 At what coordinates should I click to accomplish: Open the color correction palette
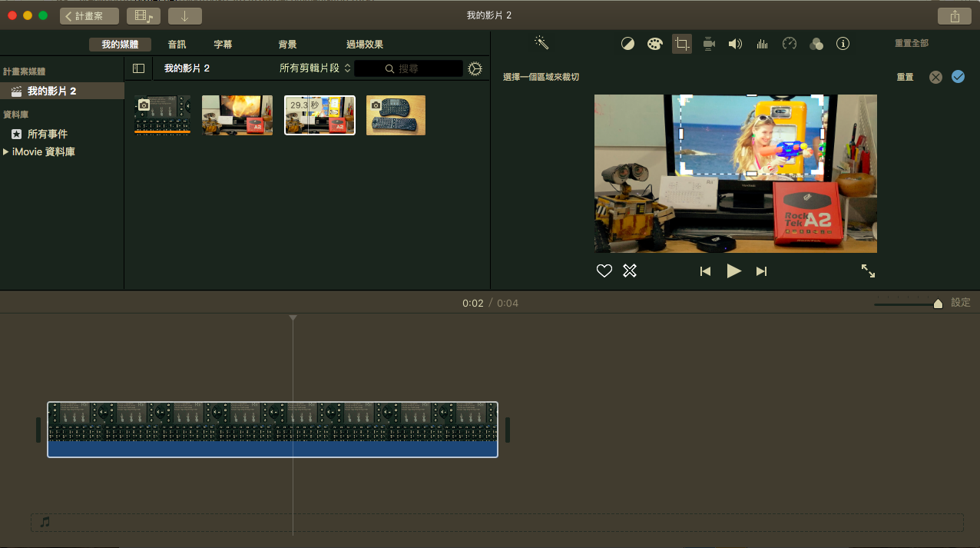coord(654,44)
